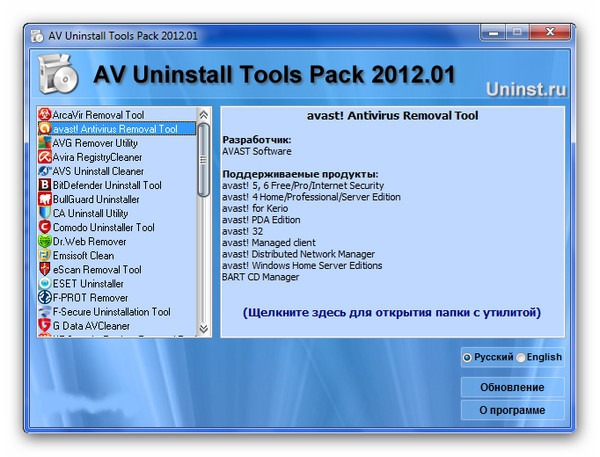Click the Emsisoft Clean icon
Image resolution: width=600 pixels, height=457 pixels.
45,255
